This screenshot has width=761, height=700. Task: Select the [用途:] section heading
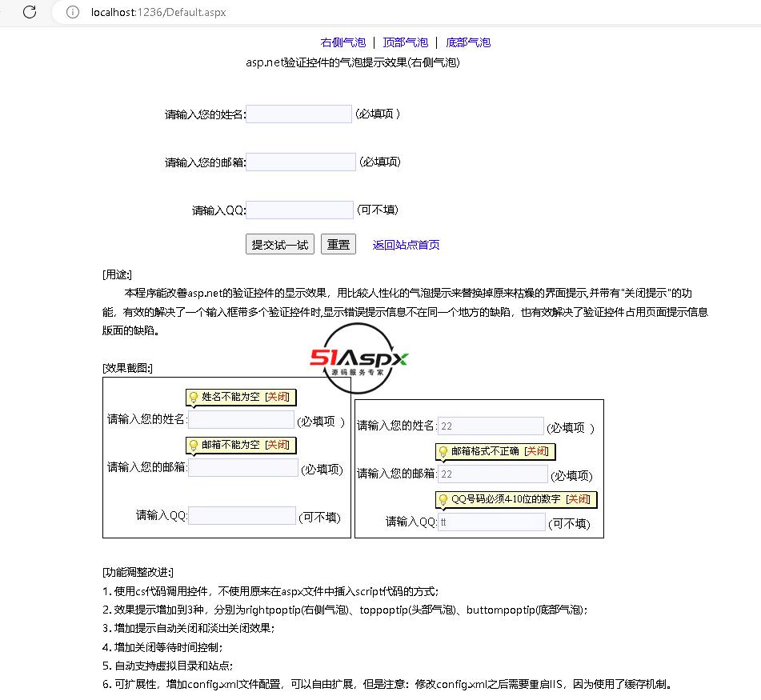tap(117, 274)
